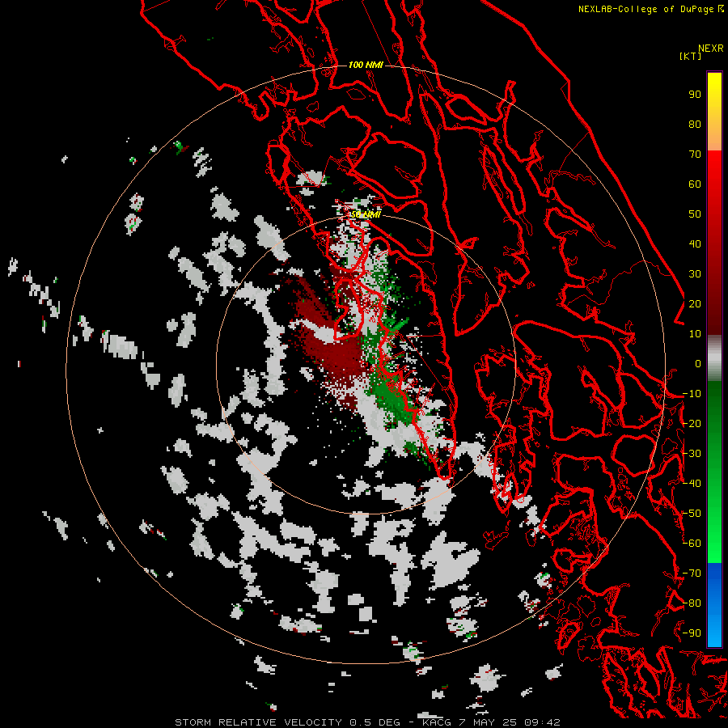The height and width of the screenshot is (728, 728).
Task: Click the -60 value on velocity scale
Action: 692,544
